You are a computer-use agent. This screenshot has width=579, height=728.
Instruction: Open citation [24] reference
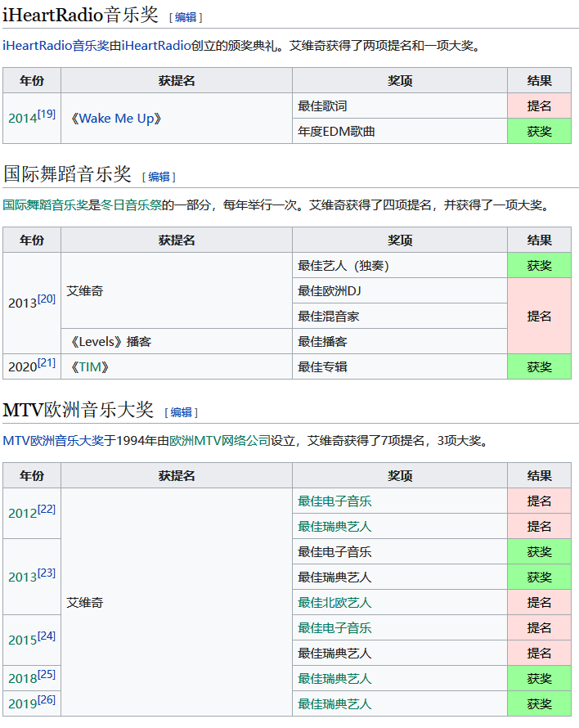tap(47, 636)
